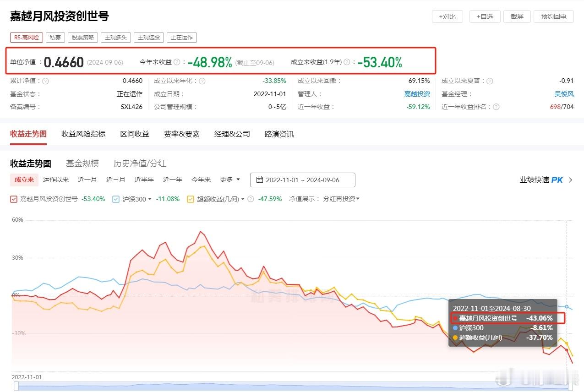The image size is (584, 392).
Task: Click 备案编号 value SXL426
Action: tap(131, 107)
